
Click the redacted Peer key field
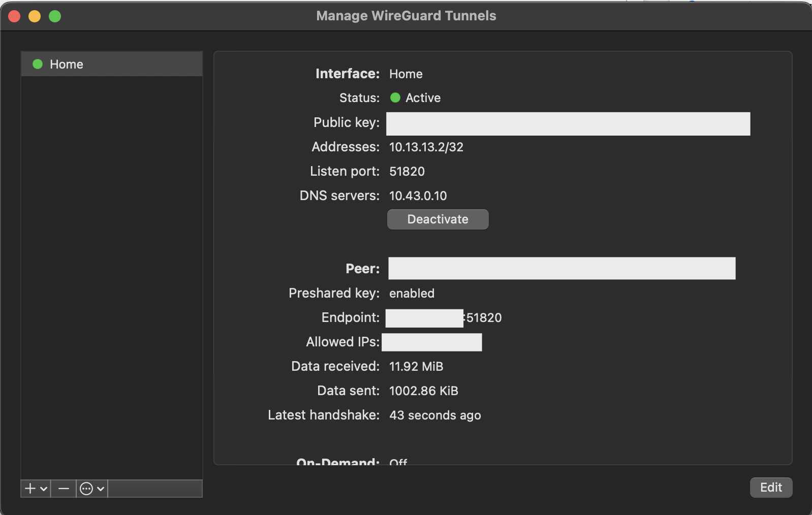coord(562,268)
